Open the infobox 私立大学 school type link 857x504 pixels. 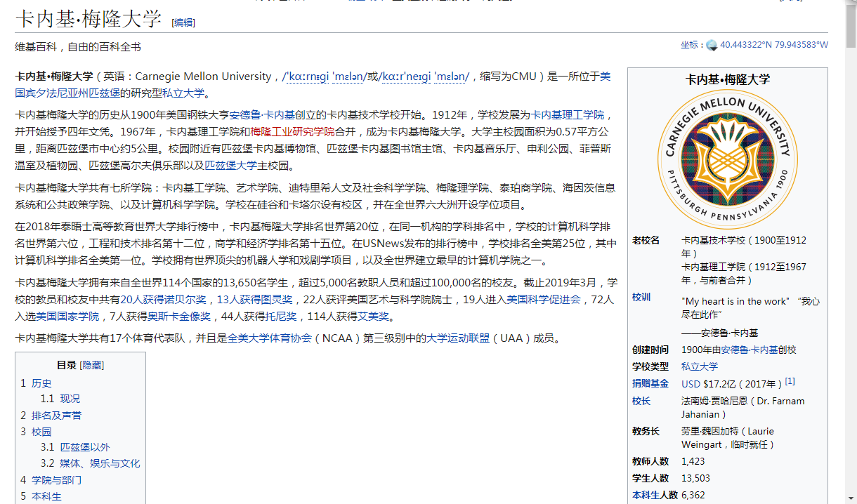click(700, 366)
